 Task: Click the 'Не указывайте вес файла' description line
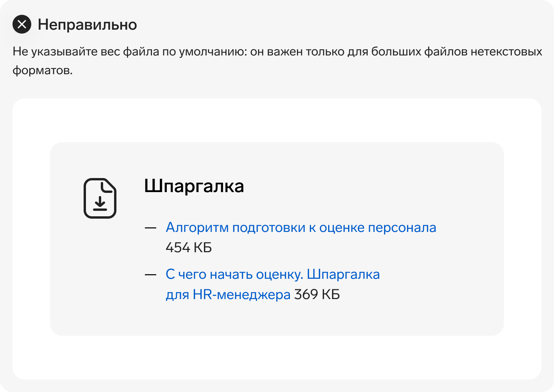click(x=277, y=52)
